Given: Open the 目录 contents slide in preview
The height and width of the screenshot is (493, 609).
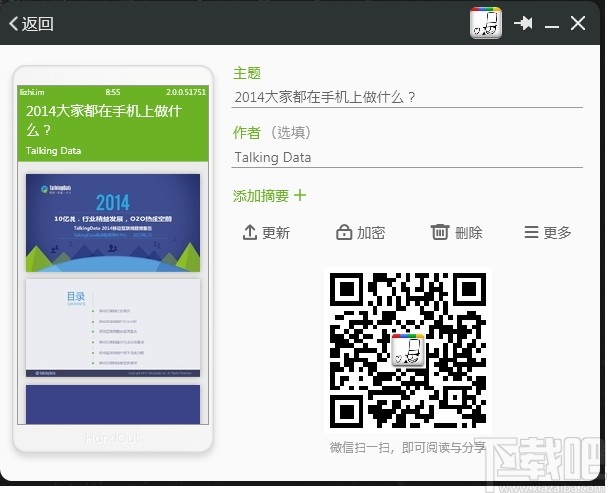Looking at the screenshot, I should pos(113,328).
